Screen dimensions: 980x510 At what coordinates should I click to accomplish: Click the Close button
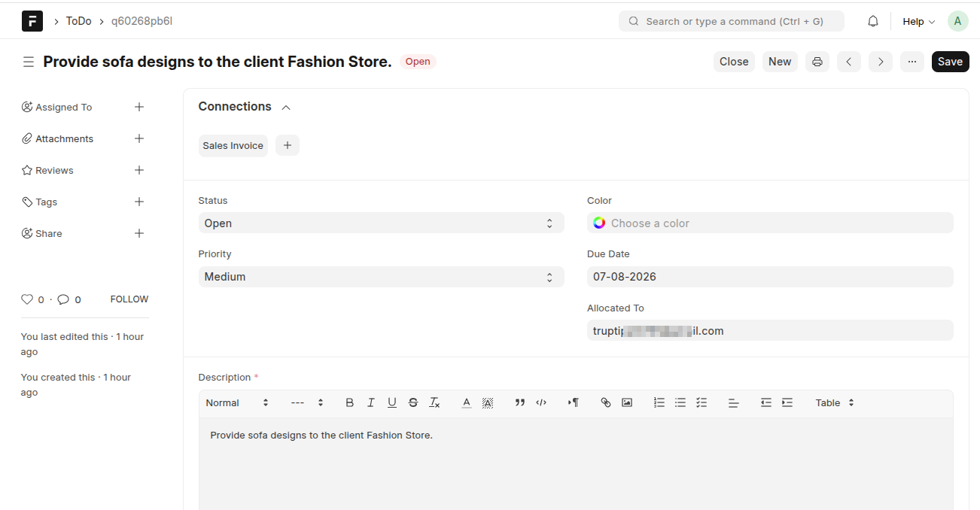pyautogui.click(x=734, y=62)
